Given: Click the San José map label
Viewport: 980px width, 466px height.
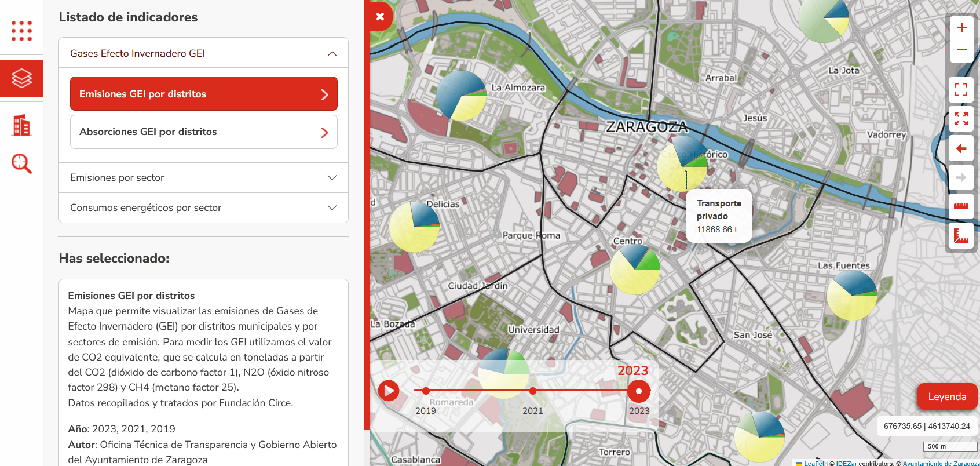Looking at the screenshot, I should (753, 335).
